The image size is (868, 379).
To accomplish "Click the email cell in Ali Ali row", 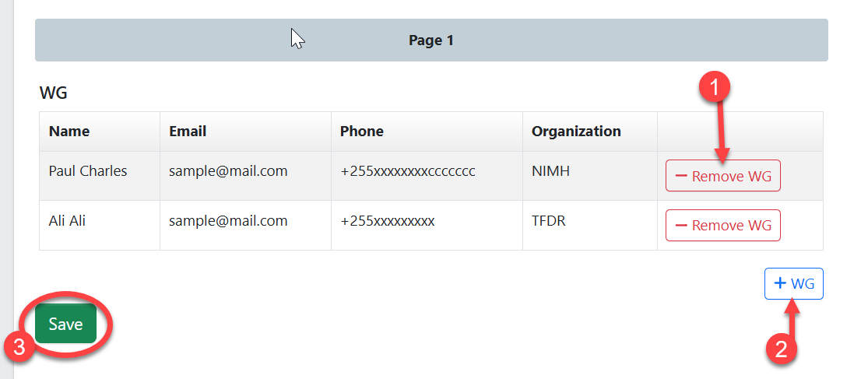I will click(x=228, y=221).
